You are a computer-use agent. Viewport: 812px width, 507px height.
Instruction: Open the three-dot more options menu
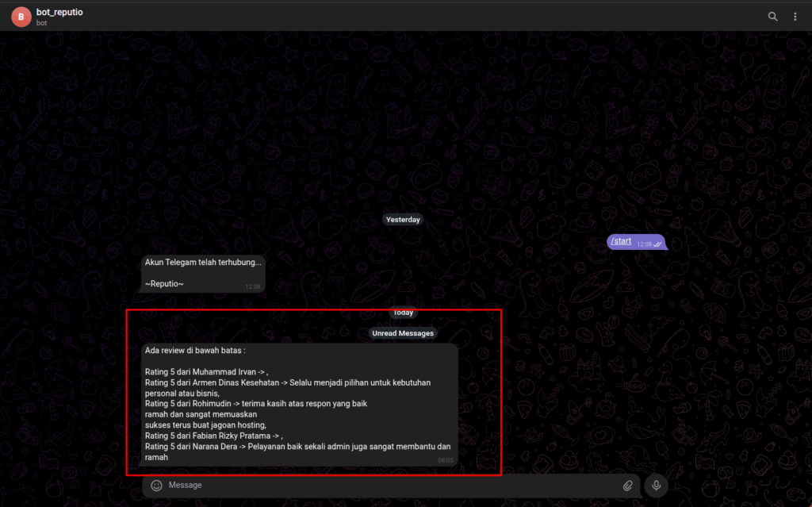point(795,17)
